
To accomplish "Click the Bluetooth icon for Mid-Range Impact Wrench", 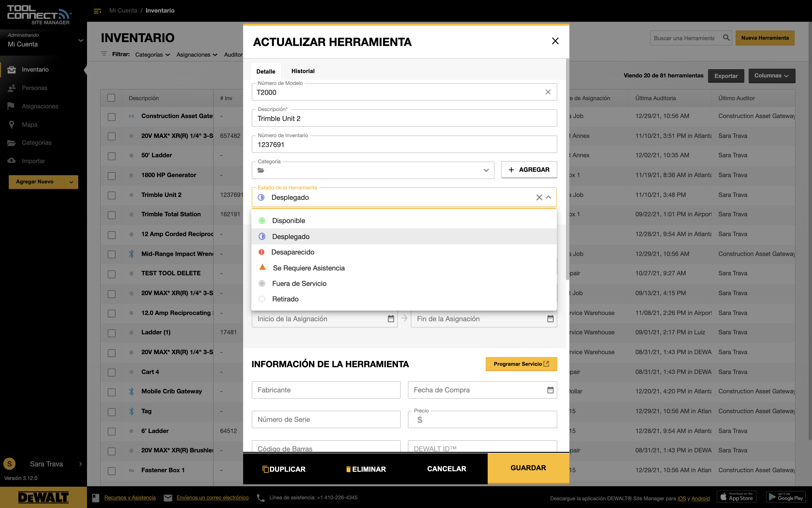I will (131, 254).
